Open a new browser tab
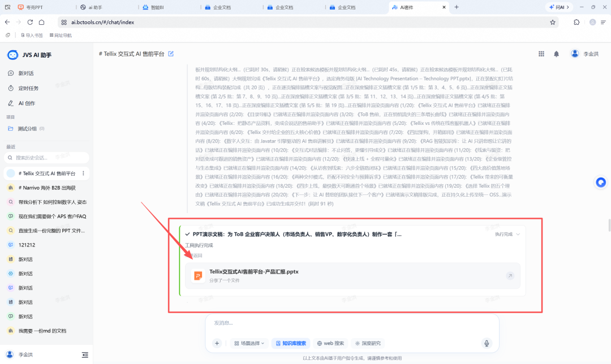The width and height of the screenshot is (611, 364). click(x=457, y=7)
